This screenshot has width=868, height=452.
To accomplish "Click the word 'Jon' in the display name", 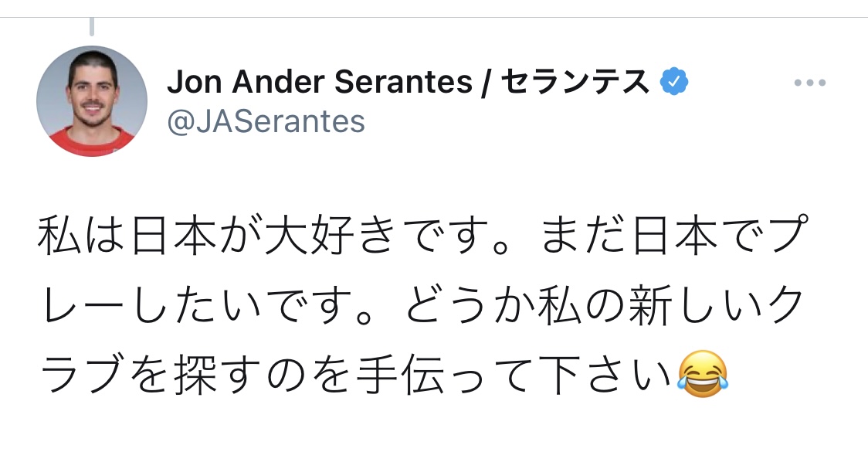I will 195,82.
